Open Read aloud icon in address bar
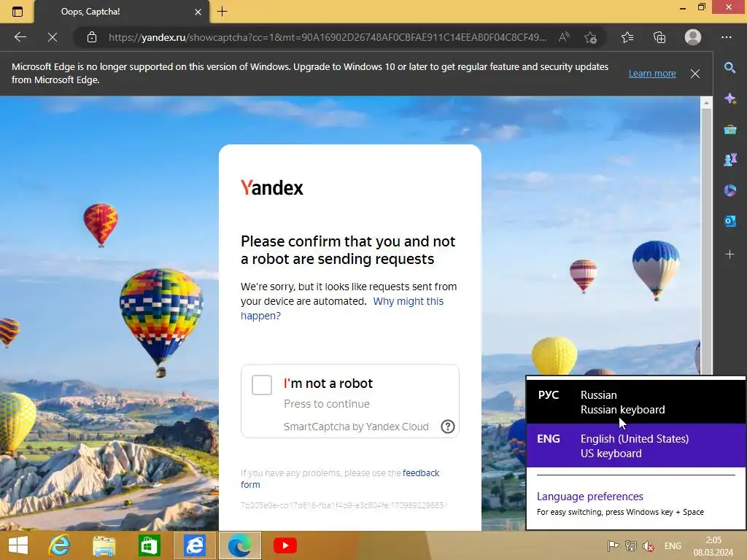The image size is (747, 560). (564, 37)
